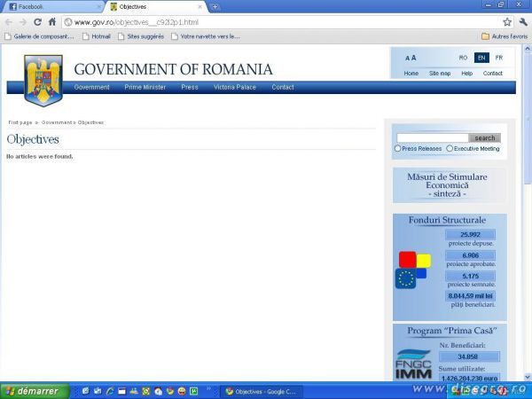
Task: Open the Site map link
Action: [440, 74]
